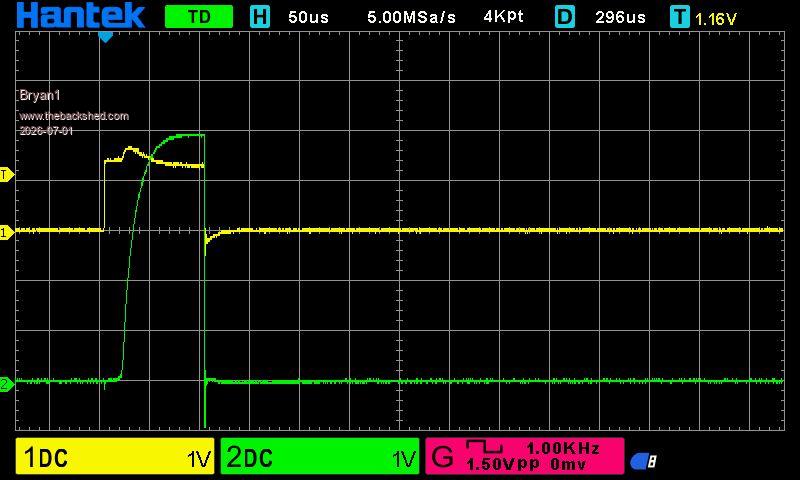The width and height of the screenshot is (800, 480).
Task: Toggle the pink G generator panel
Action: [x=524, y=456]
